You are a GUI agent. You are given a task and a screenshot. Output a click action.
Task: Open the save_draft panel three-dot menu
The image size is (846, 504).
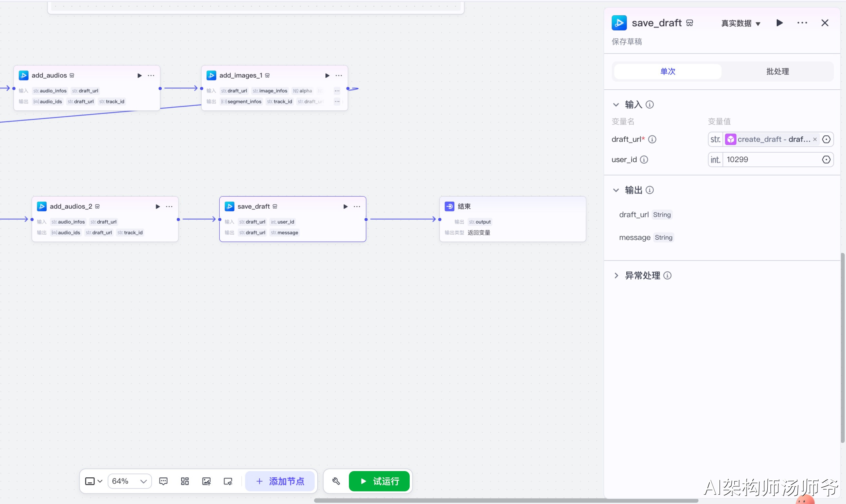tap(802, 23)
